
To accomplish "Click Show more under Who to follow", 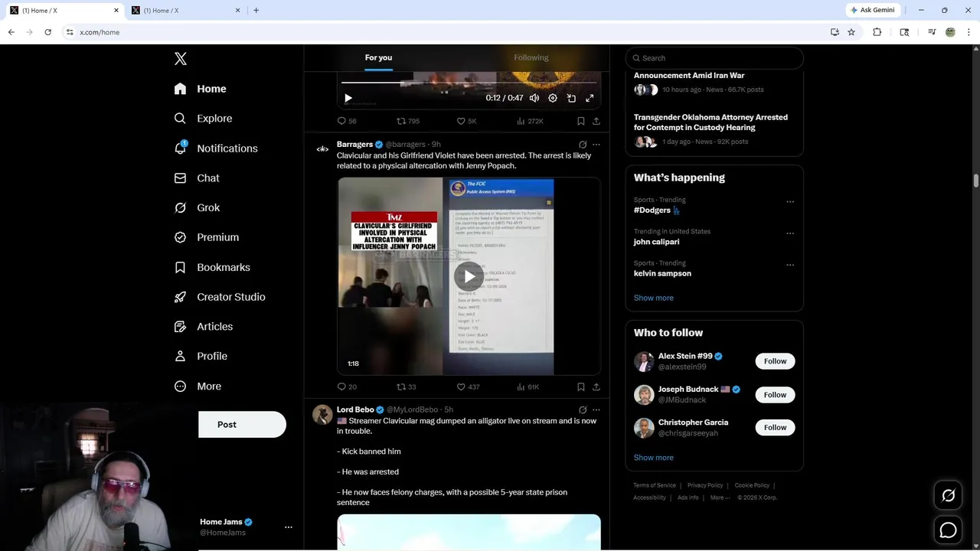I will tap(653, 458).
